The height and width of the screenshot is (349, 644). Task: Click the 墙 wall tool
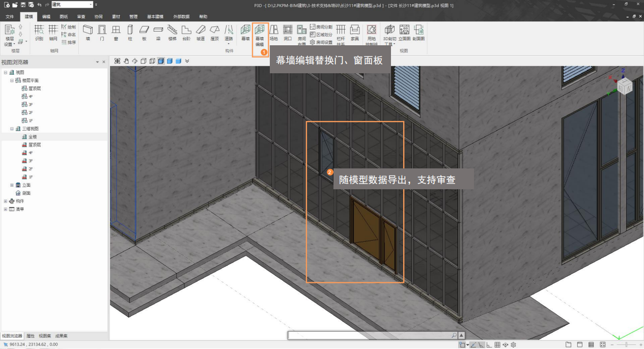(x=88, y=33)
